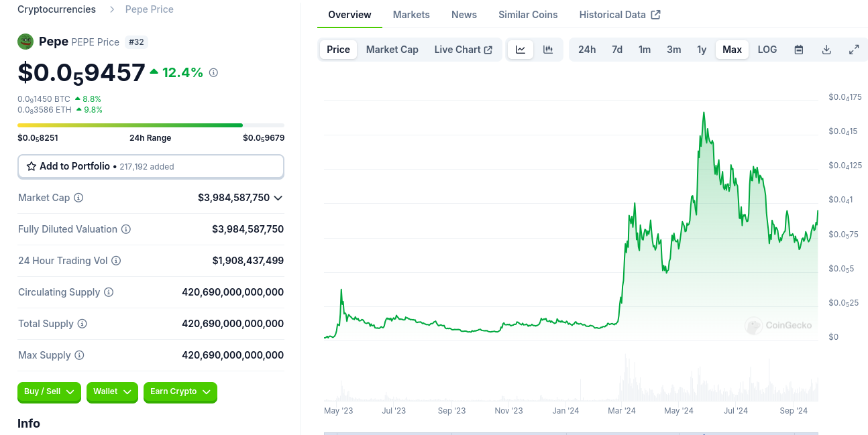Click the chart range navigator strip at bottom
868x435 pixels.
point(571,433)
